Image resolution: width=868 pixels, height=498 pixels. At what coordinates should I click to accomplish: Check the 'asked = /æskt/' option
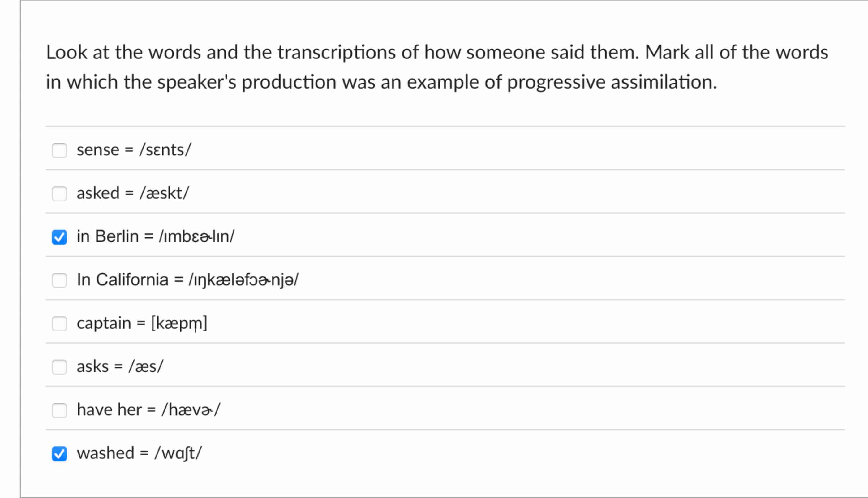coord(59,193)
